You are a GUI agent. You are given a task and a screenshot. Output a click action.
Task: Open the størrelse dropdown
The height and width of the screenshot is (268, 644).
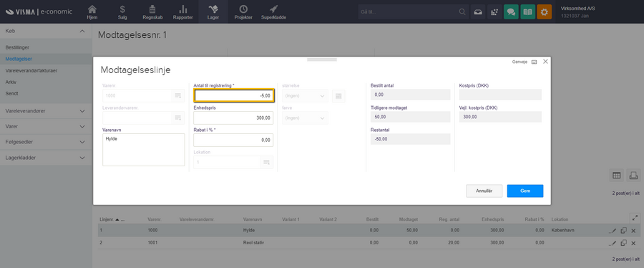click(x=305, y=96)
